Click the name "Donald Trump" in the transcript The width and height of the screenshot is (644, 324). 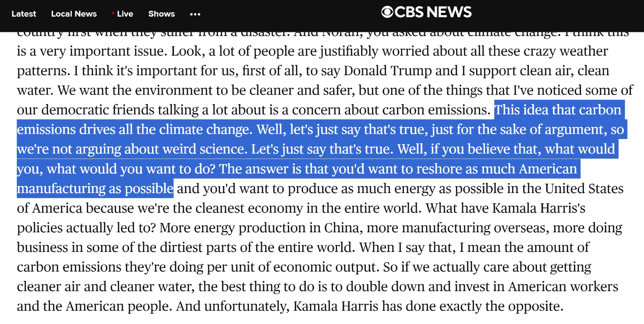[x=388, y=71]
